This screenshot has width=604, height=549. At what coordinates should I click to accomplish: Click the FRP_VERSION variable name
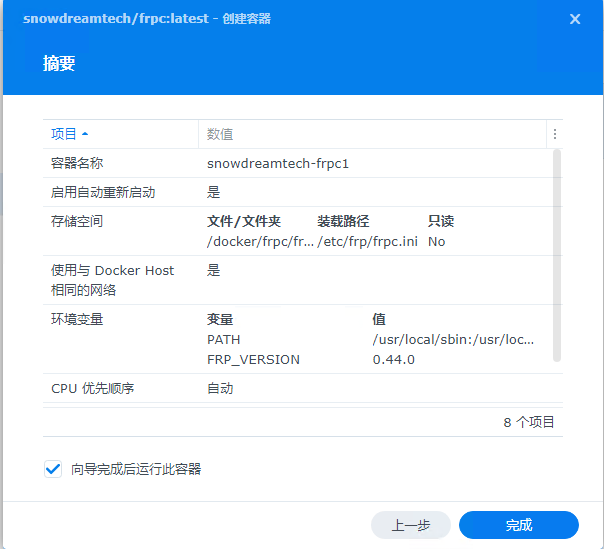[x=253, y=359]
